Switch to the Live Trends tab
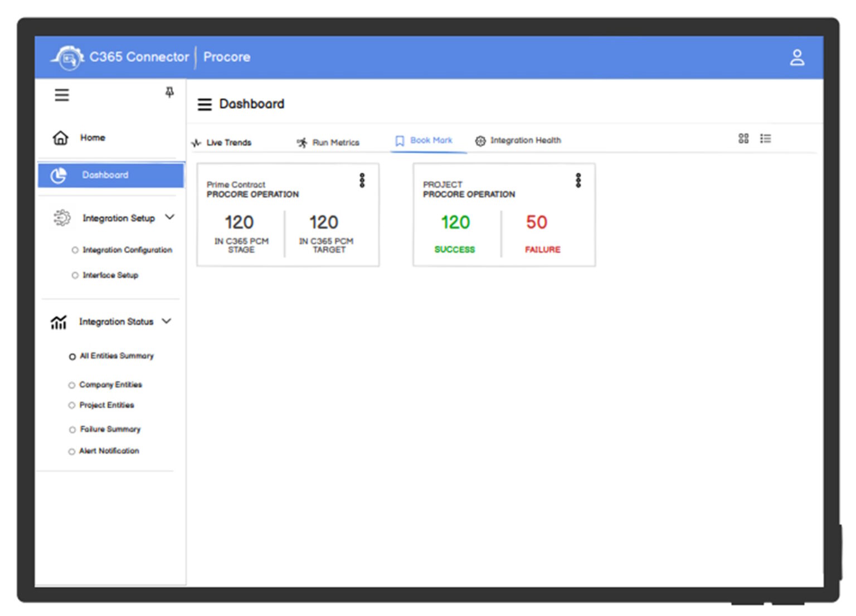Image resolution: width=856 pixels, height=616 pixels. 228,142
